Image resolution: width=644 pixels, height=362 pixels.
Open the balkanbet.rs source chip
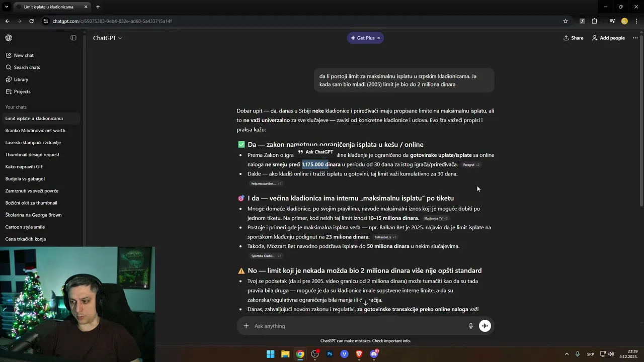pyautogui.click(x=385, y=237)
